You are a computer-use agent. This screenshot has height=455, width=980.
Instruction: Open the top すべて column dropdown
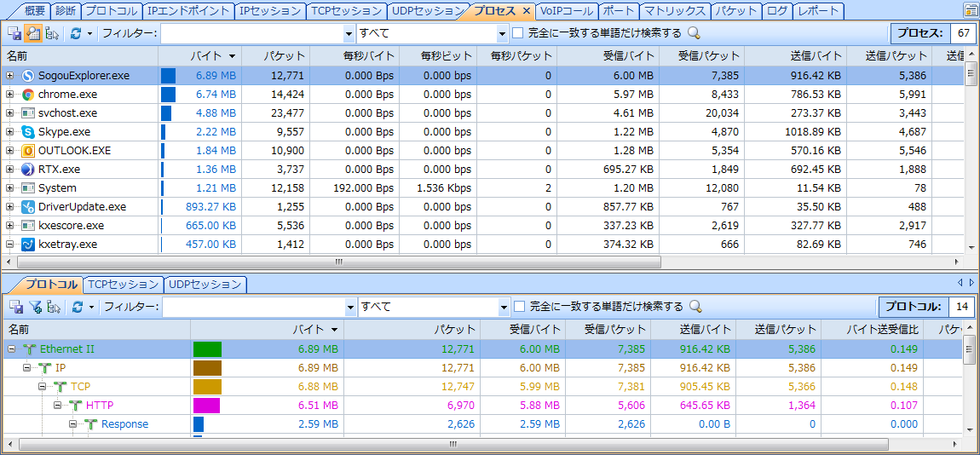(502, 33)
